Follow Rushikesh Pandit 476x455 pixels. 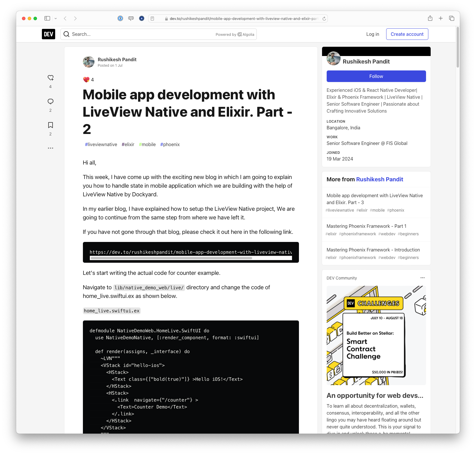(x=376, y=76)
